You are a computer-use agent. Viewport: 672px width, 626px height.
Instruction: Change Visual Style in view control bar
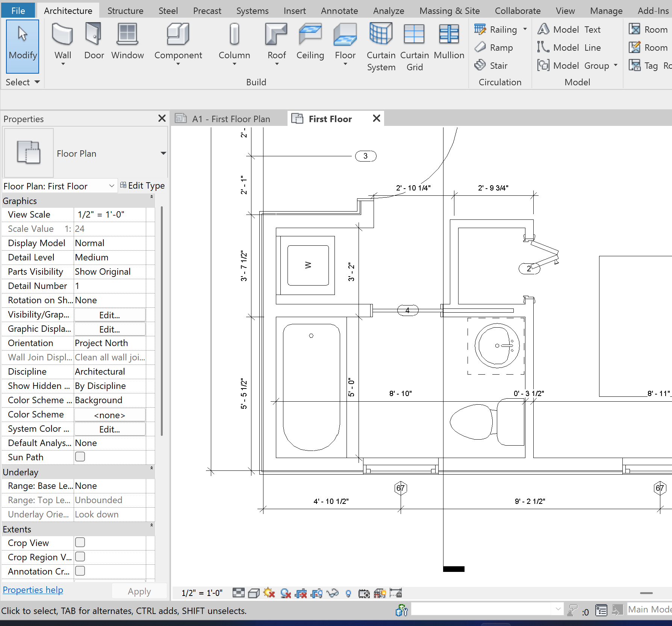pos(254,593)
